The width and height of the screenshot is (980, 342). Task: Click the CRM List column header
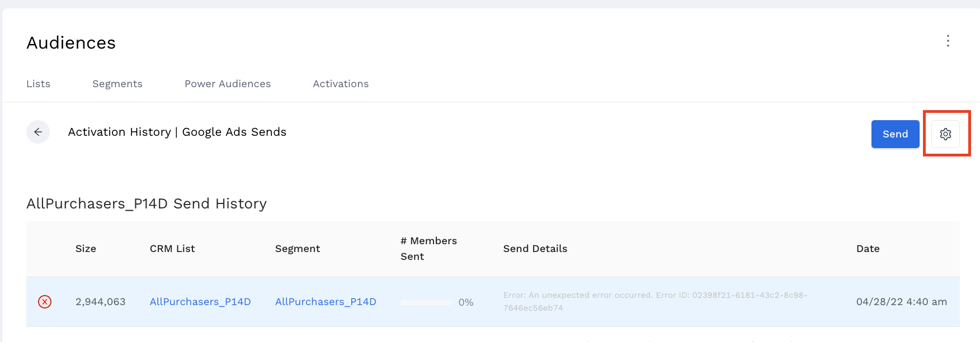172,249
